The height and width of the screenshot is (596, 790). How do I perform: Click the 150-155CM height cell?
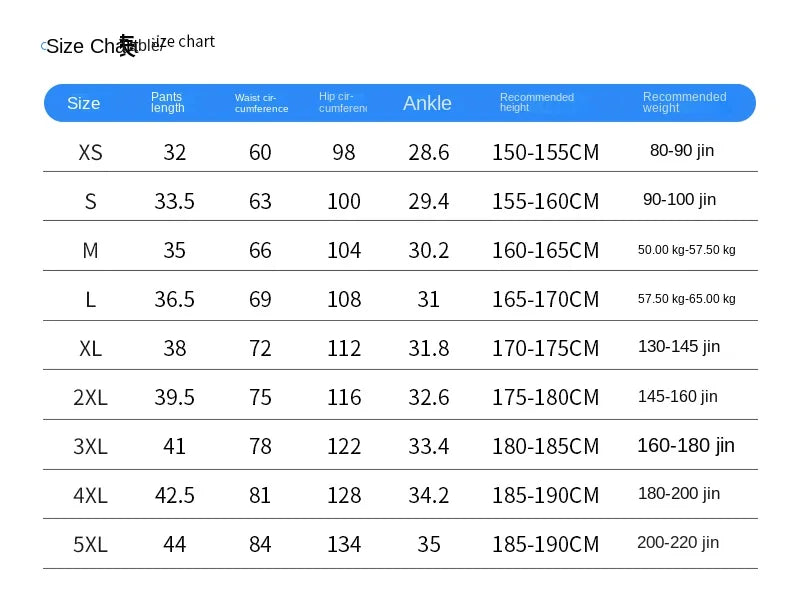pyautogui.click(x=545, y=152)
